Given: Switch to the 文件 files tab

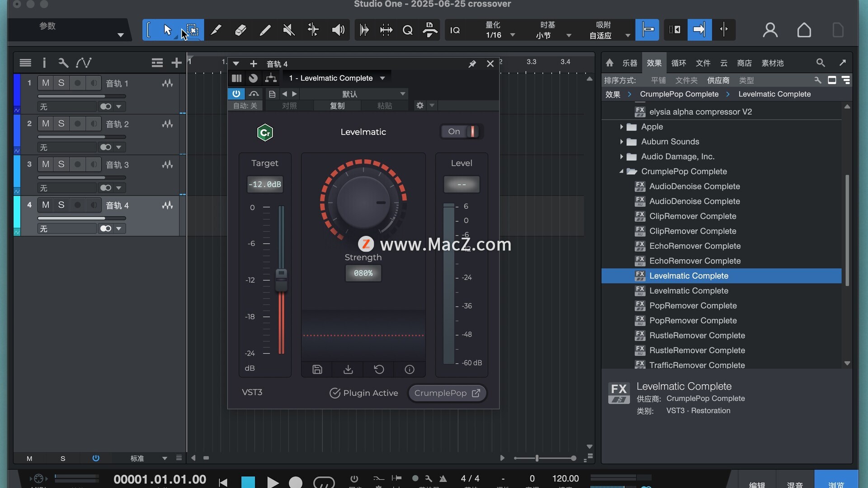Looking at the screenshot, I should click(x=703, y=63).
